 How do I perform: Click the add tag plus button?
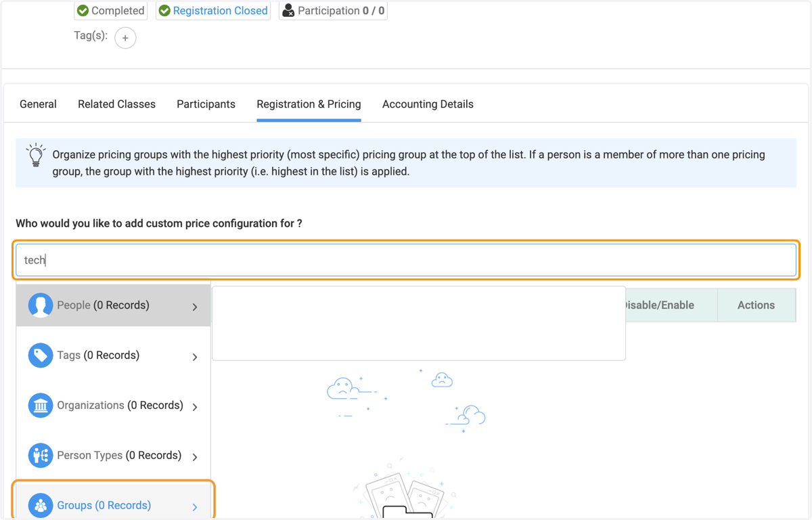[x=125, y=38]
